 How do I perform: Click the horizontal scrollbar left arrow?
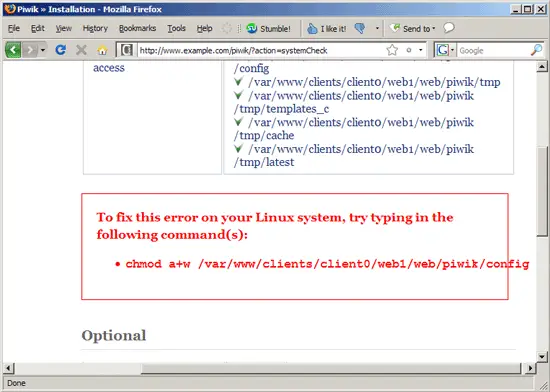point(8,368)
